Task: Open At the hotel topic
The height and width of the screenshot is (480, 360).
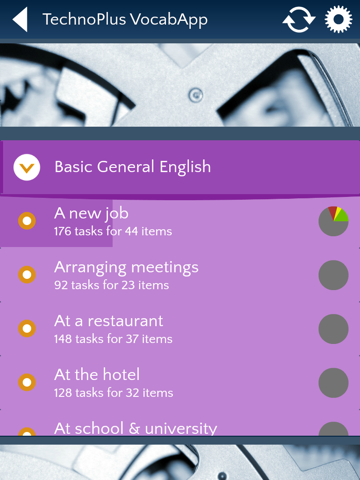Action: coord(180,383)
